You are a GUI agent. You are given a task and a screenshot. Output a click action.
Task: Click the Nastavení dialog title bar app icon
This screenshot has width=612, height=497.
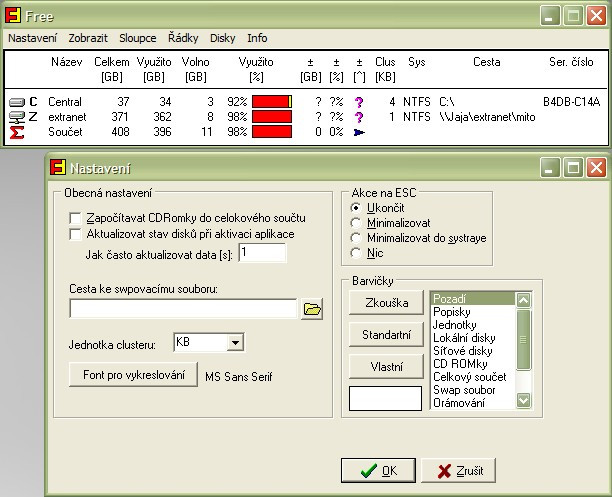[57, 167]
